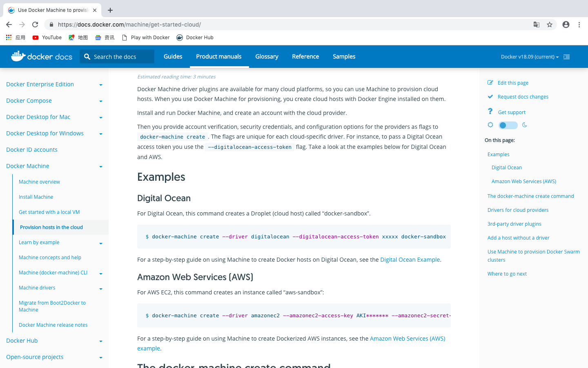The width and height of the screenshot is (588, 368).
Task: Reload the page using the refresh icon
Action: click(35, 25)
